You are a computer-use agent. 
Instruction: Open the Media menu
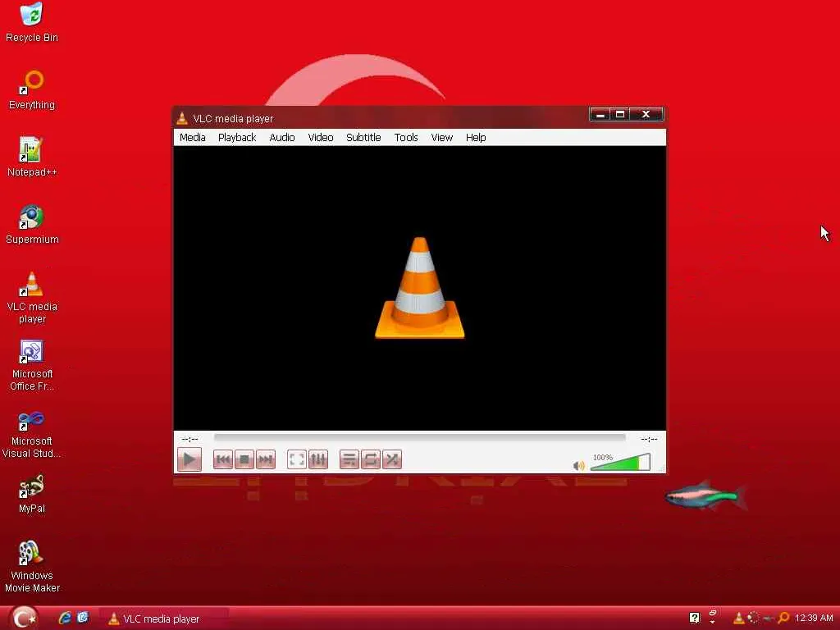(192, 138)
